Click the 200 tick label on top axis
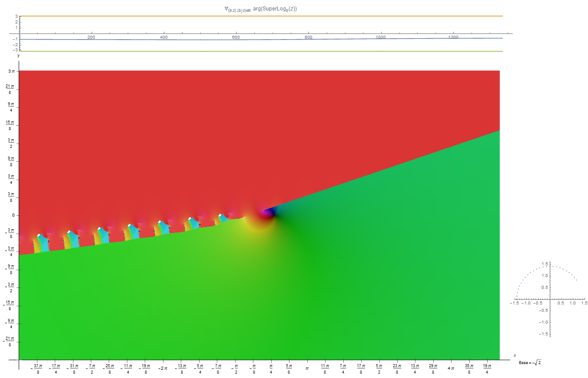Image resolution: width=588 pixels, height=378 pixels. [x=91, y=37]
